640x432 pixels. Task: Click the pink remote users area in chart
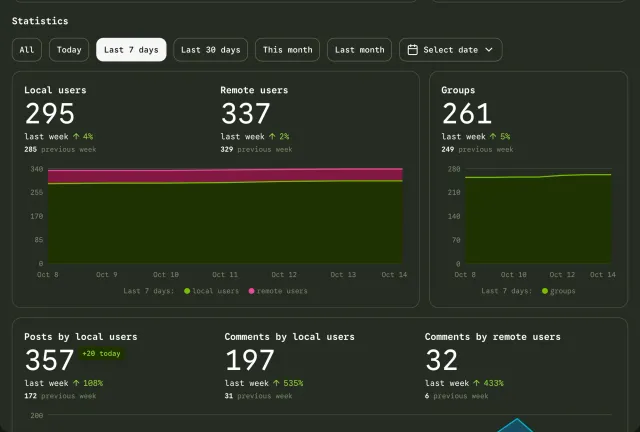(225, 176)
